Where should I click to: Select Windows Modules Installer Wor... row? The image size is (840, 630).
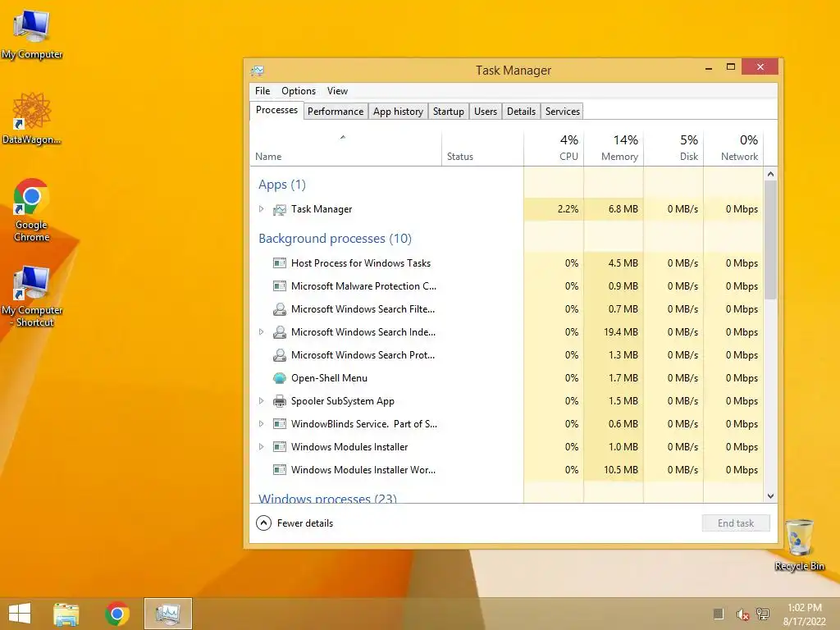click(x=507, y=470)
